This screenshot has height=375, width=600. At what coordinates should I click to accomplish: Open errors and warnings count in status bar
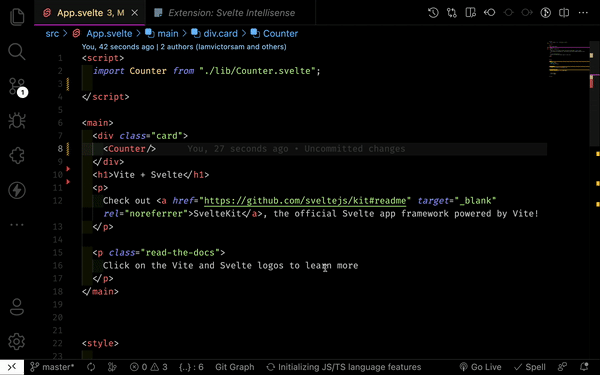(x=149, y=367)
